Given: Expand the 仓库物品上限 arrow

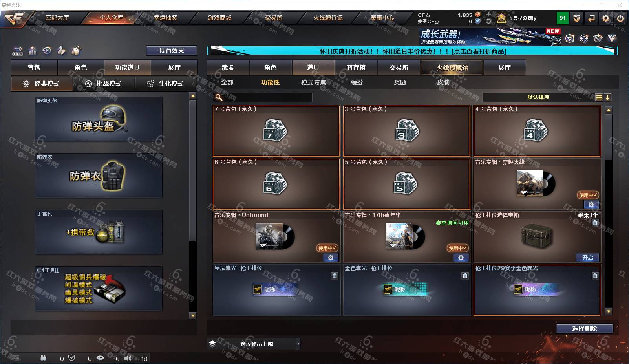Looking at the screenshot, I should (x=298, y=344).
